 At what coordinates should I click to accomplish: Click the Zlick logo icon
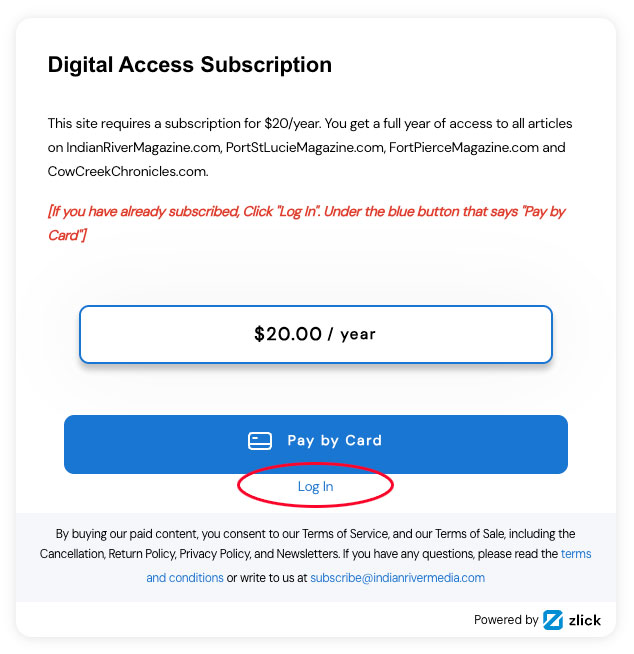pos(553,620)
